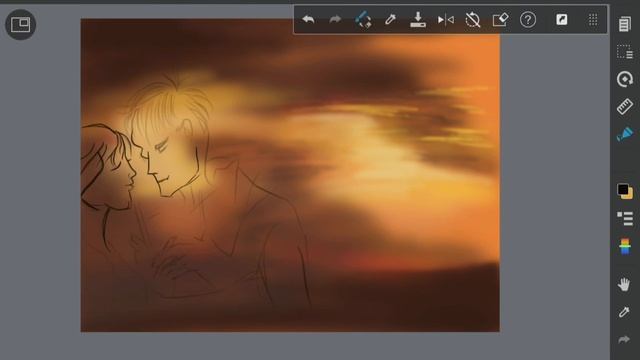Select the blue fill brush tool

click(x=624, y=134)
